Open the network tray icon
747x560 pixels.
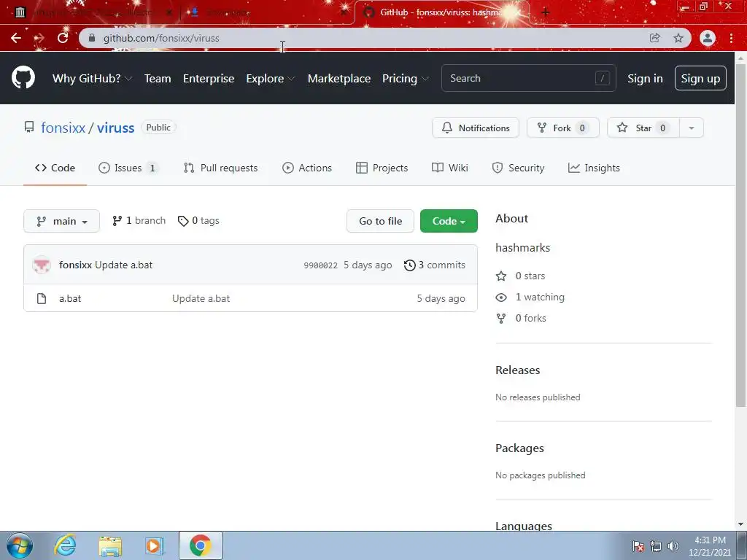point(656,546)
